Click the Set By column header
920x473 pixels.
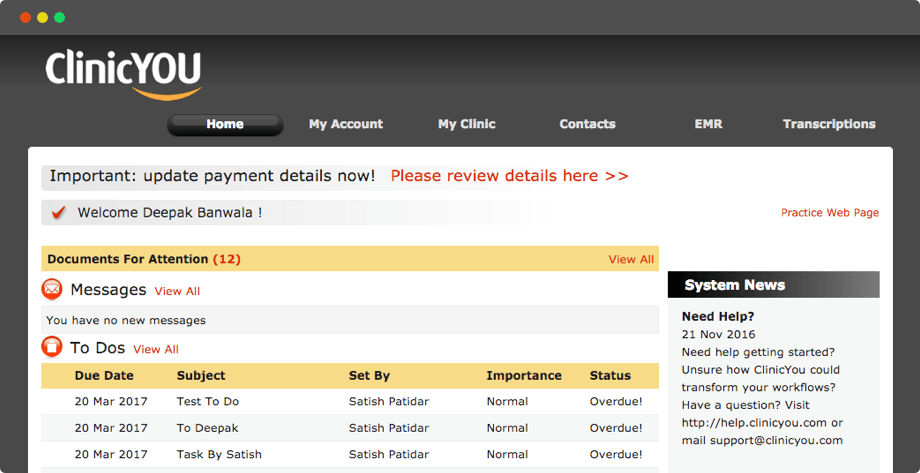tap(369, 376)
